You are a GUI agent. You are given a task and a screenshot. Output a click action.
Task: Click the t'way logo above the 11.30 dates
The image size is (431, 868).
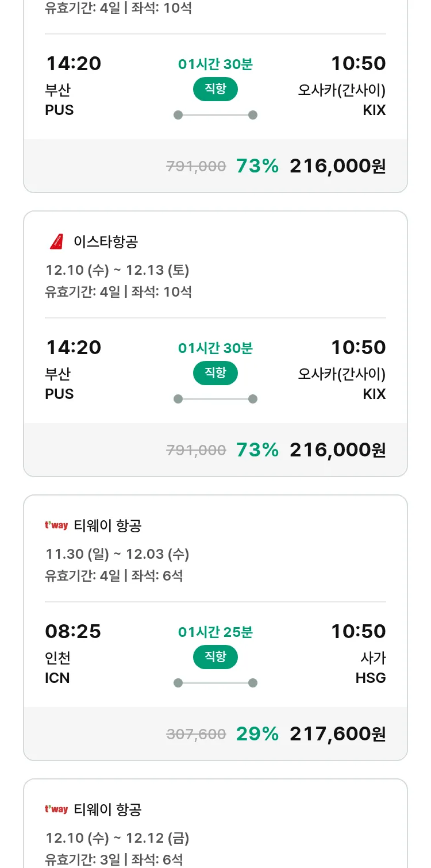pyautogui.click(x=56, y=525)
